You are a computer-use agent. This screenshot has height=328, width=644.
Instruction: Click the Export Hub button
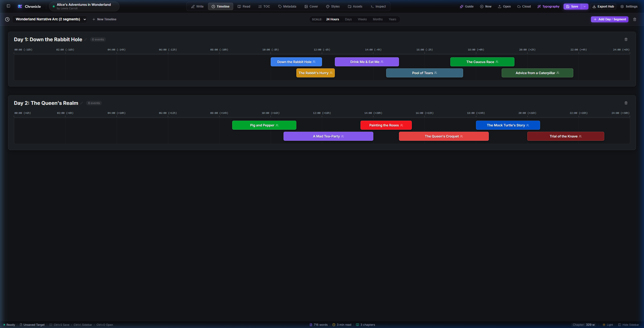click(x=603, y=7)
